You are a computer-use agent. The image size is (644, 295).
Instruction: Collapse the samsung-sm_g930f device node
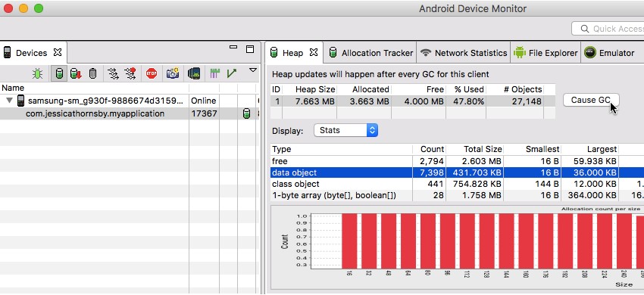click(9, 101)
